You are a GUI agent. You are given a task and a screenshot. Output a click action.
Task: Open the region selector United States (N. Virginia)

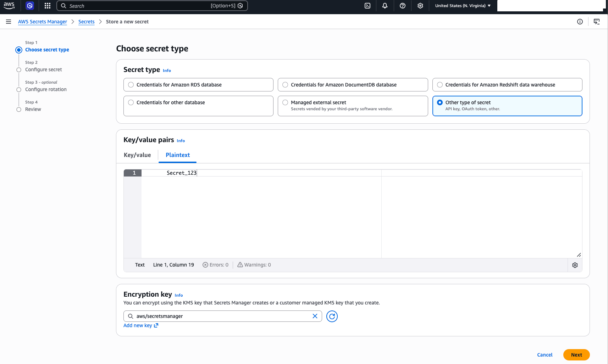(x=463, y=6)
